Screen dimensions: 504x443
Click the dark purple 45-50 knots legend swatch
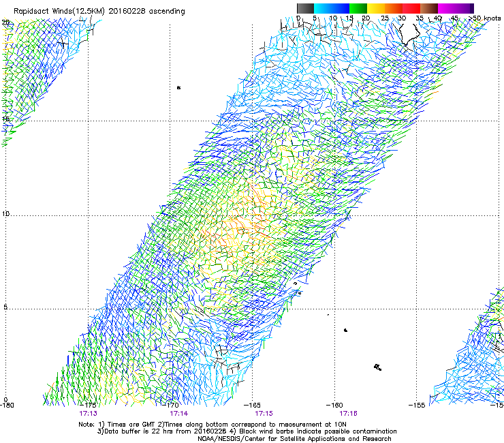pos(464,8)
